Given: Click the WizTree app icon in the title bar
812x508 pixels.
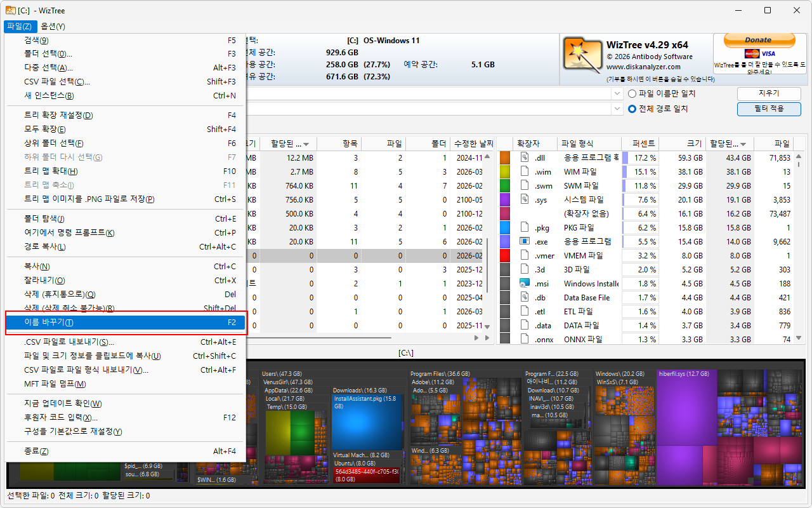Looking at the screenshot, I should (x=11, y=10).
